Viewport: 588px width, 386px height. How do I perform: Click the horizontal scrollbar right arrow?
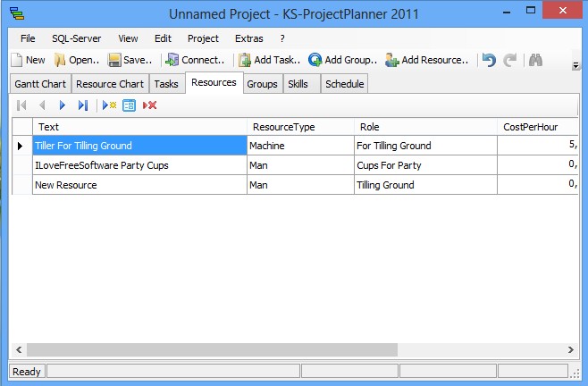pos(571,350)
